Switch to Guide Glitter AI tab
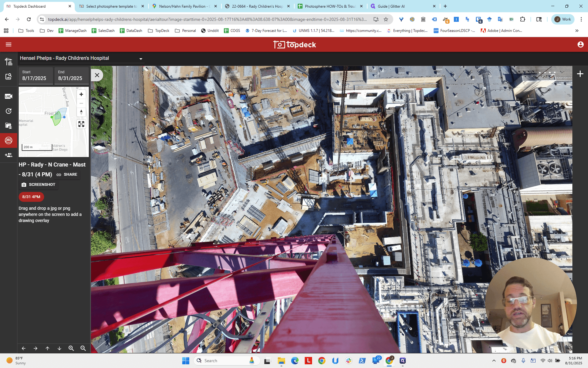 (403, 6)
